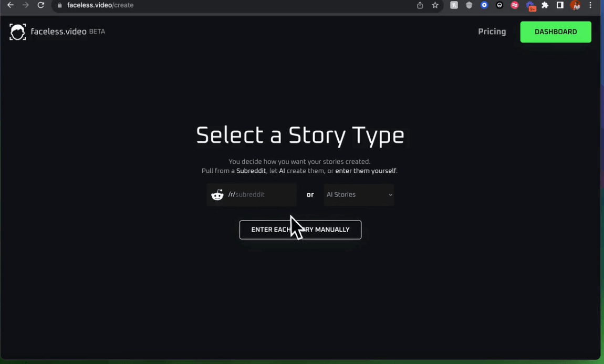This screenshot has height=364, width=604.
Task: Open the Chrome three-dot menu
Action: tap(591, 5)
